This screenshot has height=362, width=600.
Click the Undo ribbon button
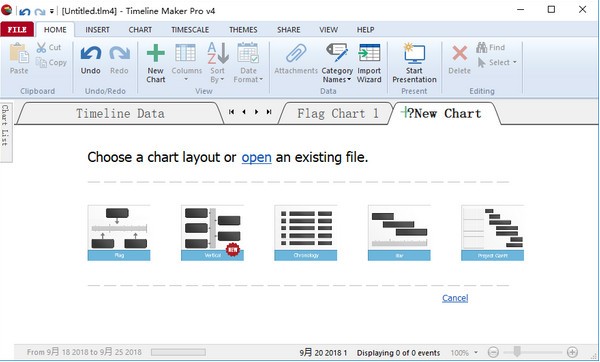coord(91,59)
